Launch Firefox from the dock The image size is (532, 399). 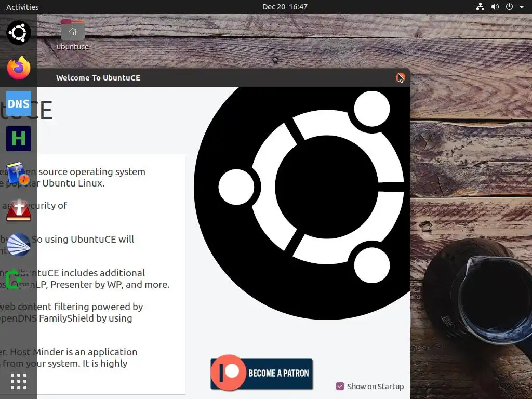[x=19, y=68]
